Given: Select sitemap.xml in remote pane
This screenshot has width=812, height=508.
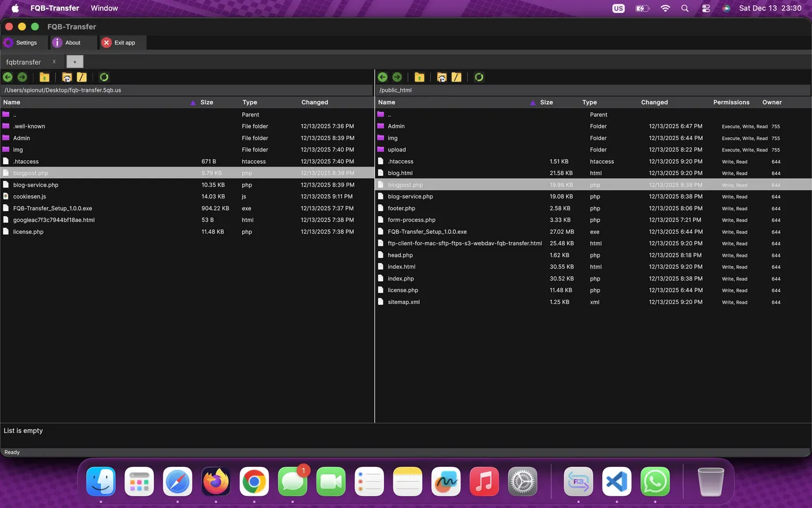Looking at the screenshot, I should 404,302.
